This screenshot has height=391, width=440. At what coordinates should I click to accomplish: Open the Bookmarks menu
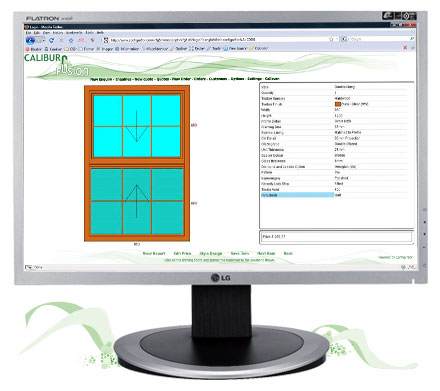pos(74,33)
